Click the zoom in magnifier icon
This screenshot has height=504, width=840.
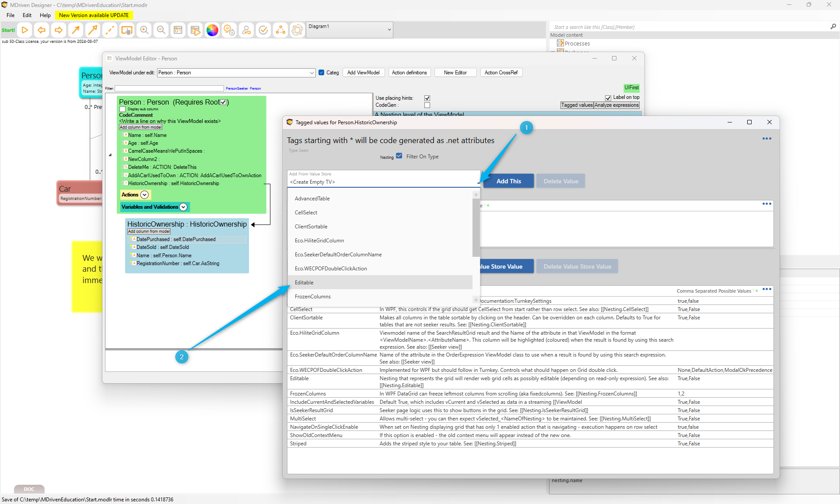pyautogui.click(x=144, y=30)
